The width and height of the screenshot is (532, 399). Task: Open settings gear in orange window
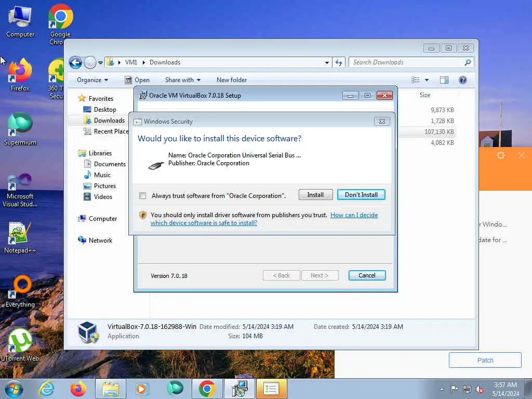(501, 155)
